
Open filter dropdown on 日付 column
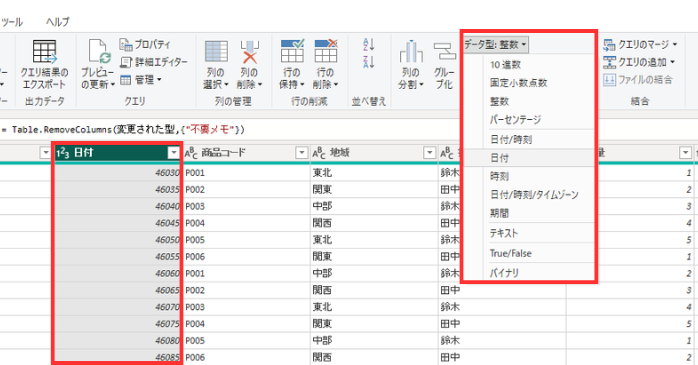(174, 153)
